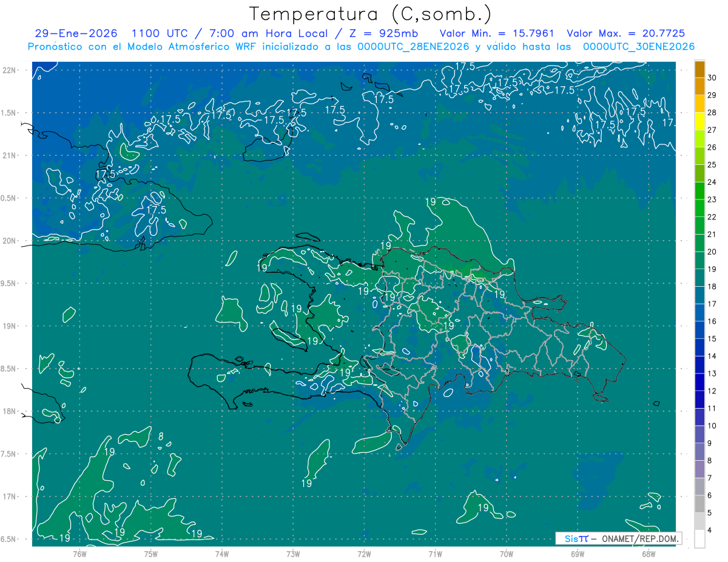Click the "1100 UTC" time text
The width and height of the screenshot is (728, 562).
click(x=161, y=34)
